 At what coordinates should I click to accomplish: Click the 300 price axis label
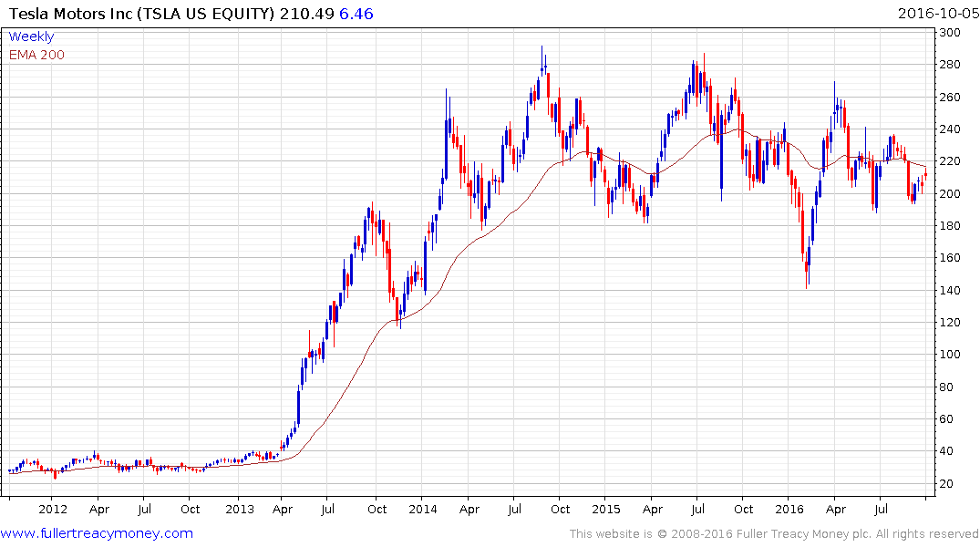(950, 33)
